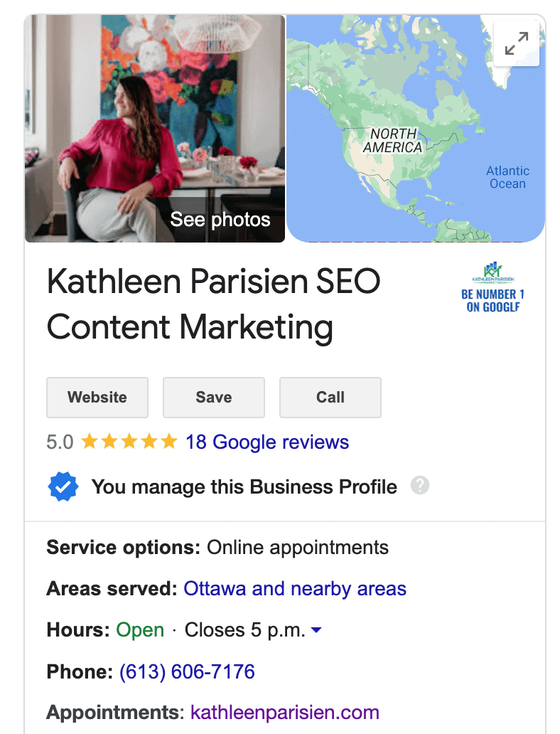Open the North America map thumbnail

tap(416, 129)
